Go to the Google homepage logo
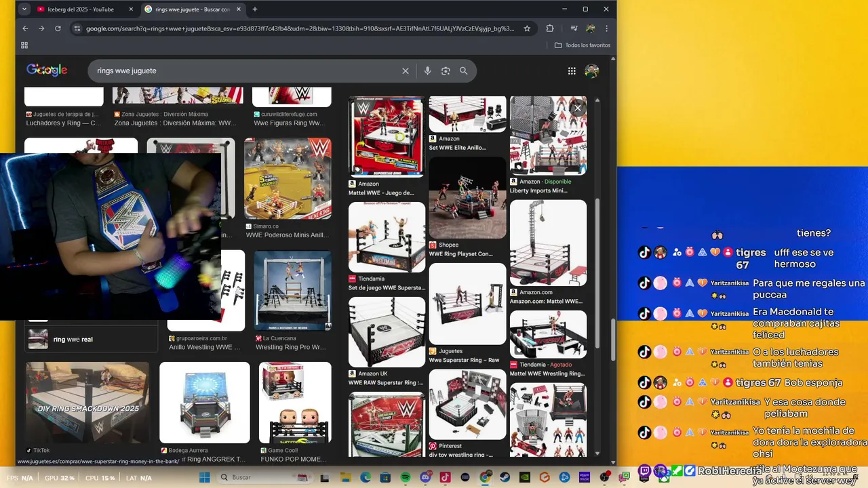Image resolution: width=868 pixels, height=488 pixels. tap(47, 70)
